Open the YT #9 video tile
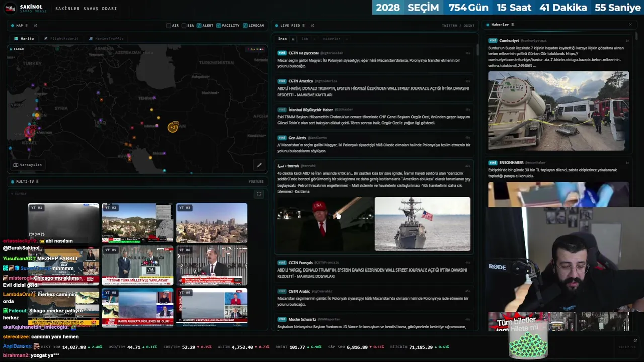 [x=211, y=308]
